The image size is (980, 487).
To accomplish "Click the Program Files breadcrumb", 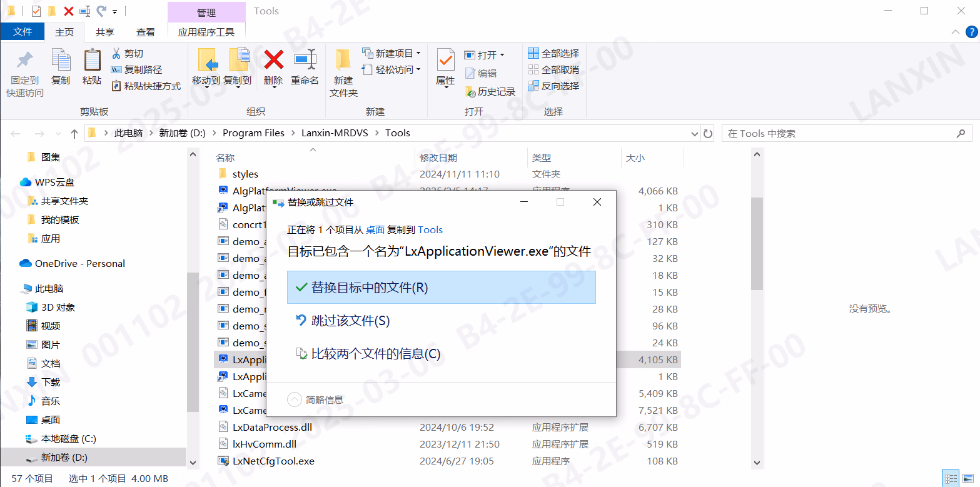I will tap(253, 133).
